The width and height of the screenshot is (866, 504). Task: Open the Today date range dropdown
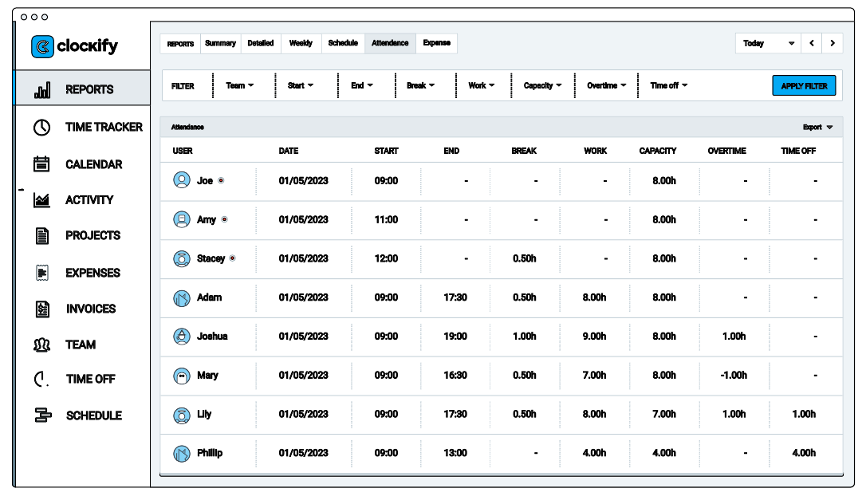[766, 43]
